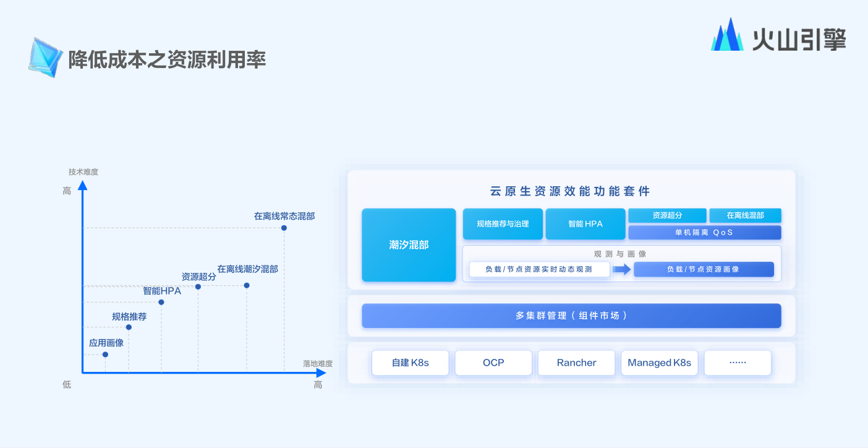Select 负载/节点资源实时动态观测 box

538,269
